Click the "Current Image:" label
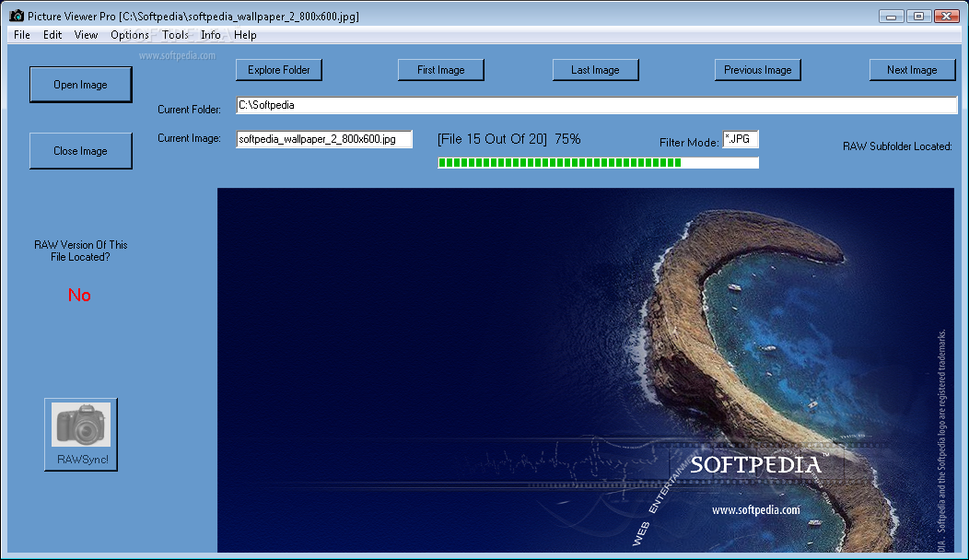The image size is (969, 560). [189, 138]
